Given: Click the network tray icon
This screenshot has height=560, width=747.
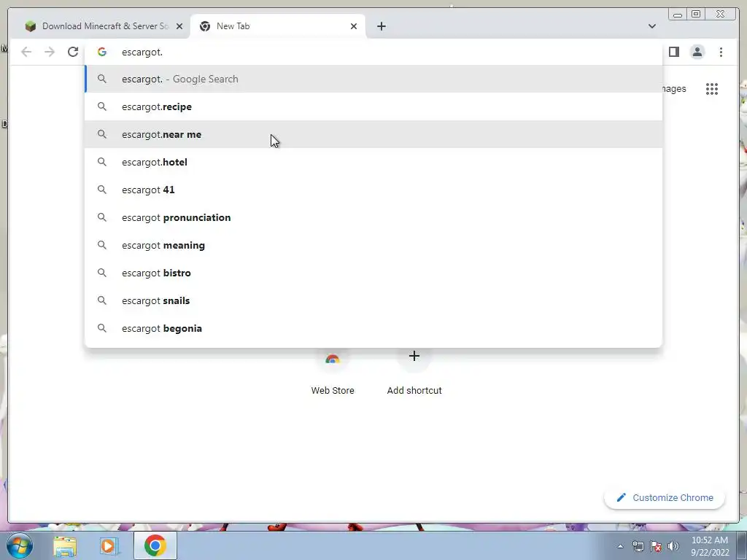Looking at the screenshot, I should pos(638,546).
